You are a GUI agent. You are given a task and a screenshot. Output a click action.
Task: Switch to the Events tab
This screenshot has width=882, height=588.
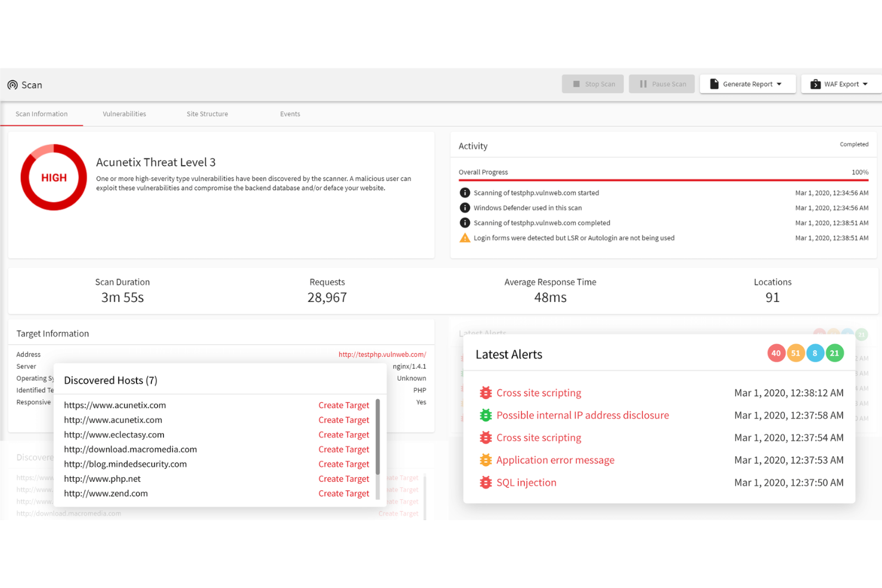[290, 114]
